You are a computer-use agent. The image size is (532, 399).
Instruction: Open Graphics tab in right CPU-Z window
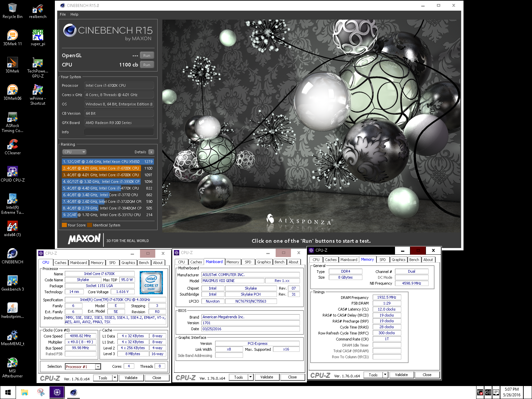[398, 260]
